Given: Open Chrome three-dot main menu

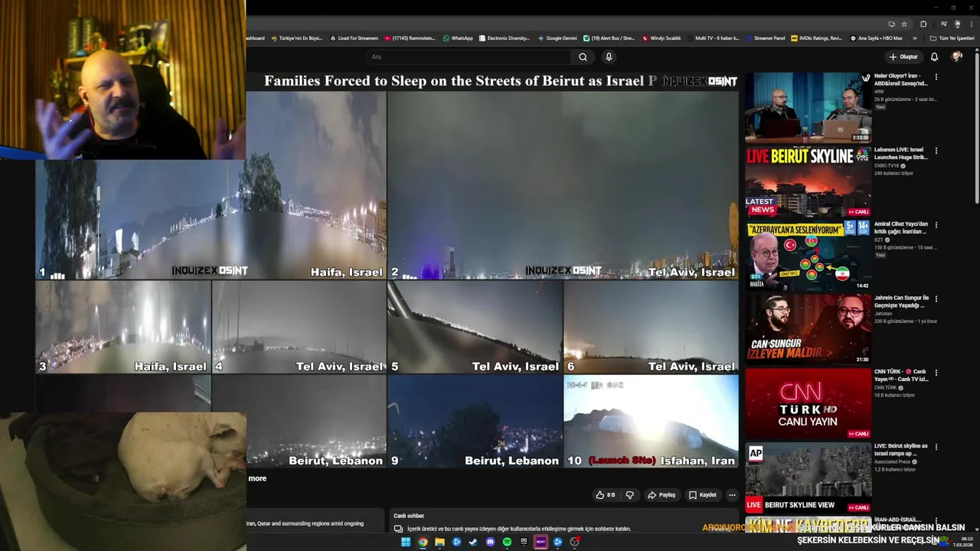Looking at the screenshot, I should coord(972,24).
